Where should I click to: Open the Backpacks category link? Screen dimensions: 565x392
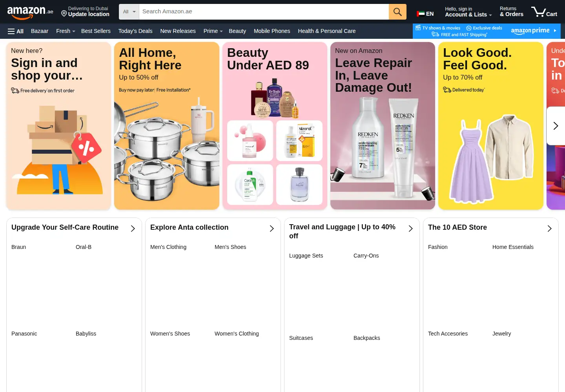[x=367, y=338]
